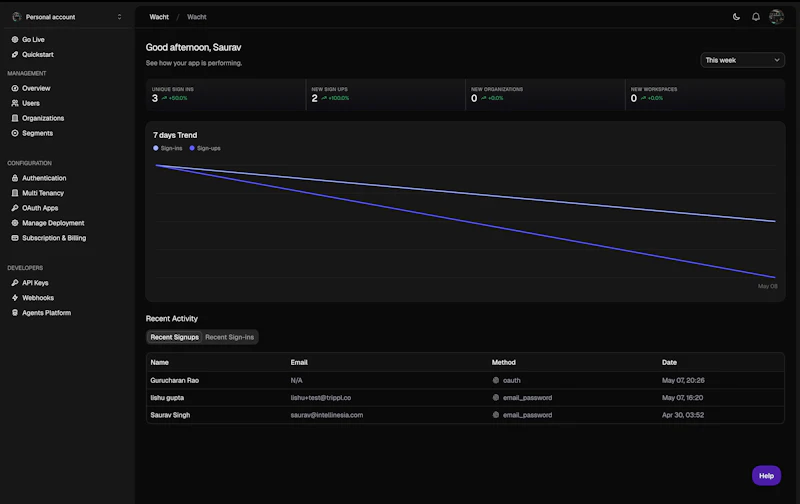Click the Authentication lock icon
800x504 pixels.
15,178
